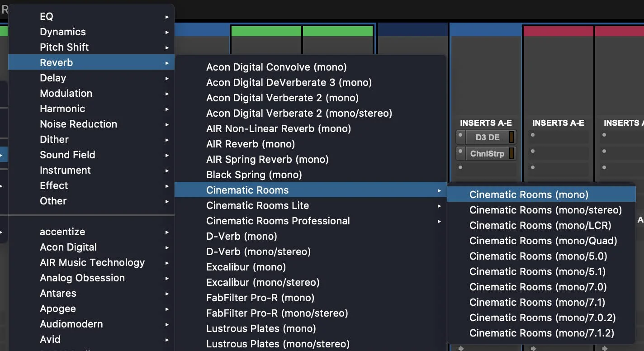Insert Excalibur (mono)
Viewport: 644px width, 351px height.
click(311, 267)
